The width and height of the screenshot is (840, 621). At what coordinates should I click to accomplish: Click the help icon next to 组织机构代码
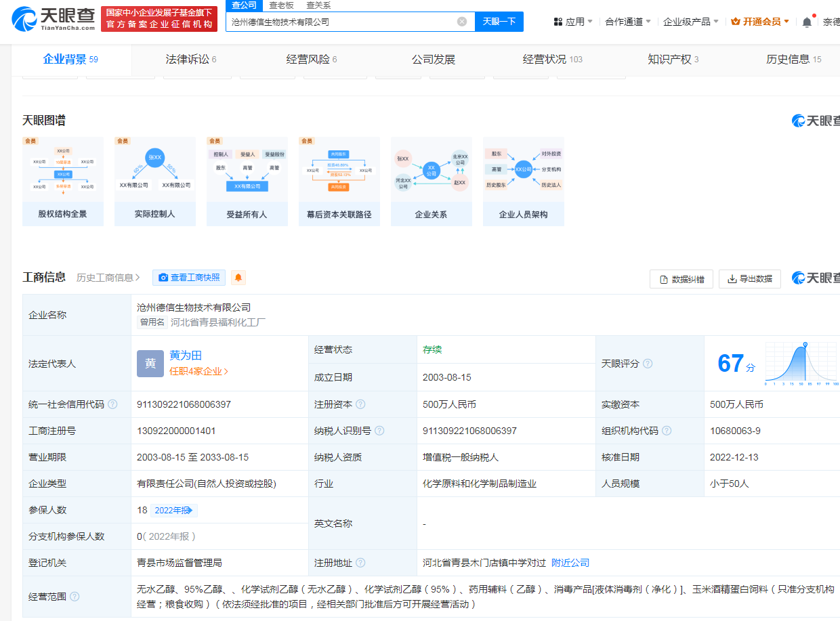(x=667, y=431)
